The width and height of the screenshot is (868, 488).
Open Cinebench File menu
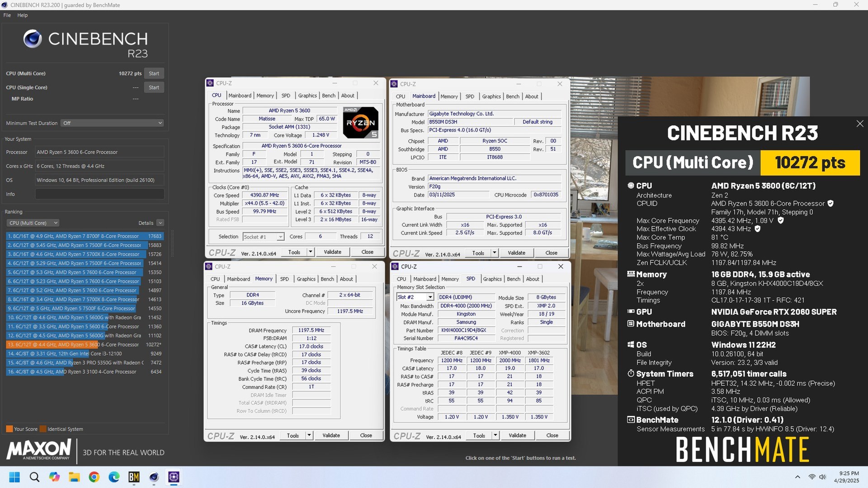(x=7, y=15)
